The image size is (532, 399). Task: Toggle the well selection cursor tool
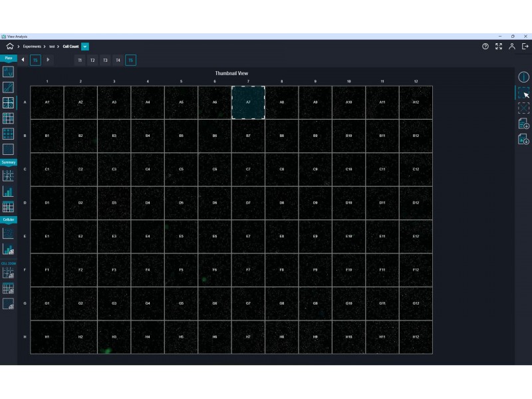[x=523, y=92]
